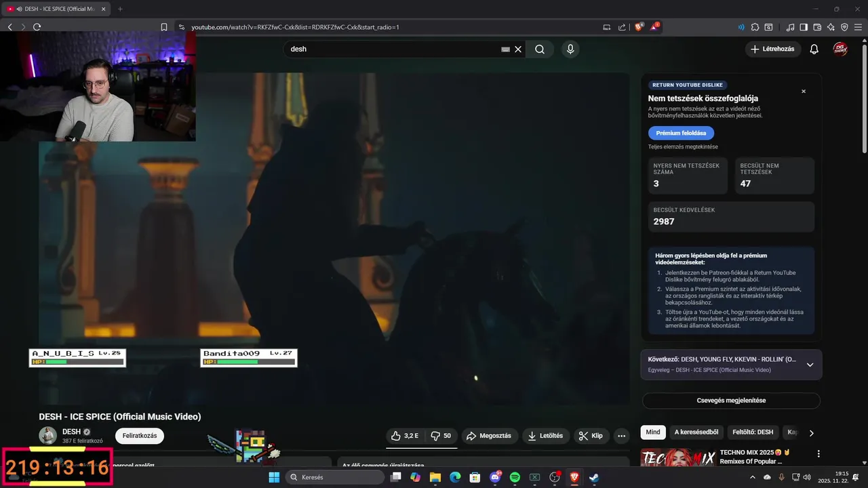This screenshot has width=868, height=488.
Task: Click the DESH channel name link
Action: click(x=71, y=432)
